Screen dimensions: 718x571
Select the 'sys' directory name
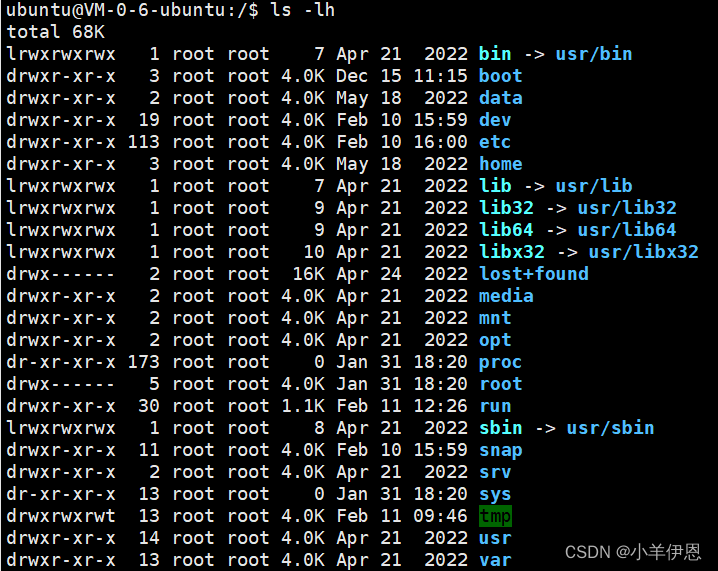point(495,495)
